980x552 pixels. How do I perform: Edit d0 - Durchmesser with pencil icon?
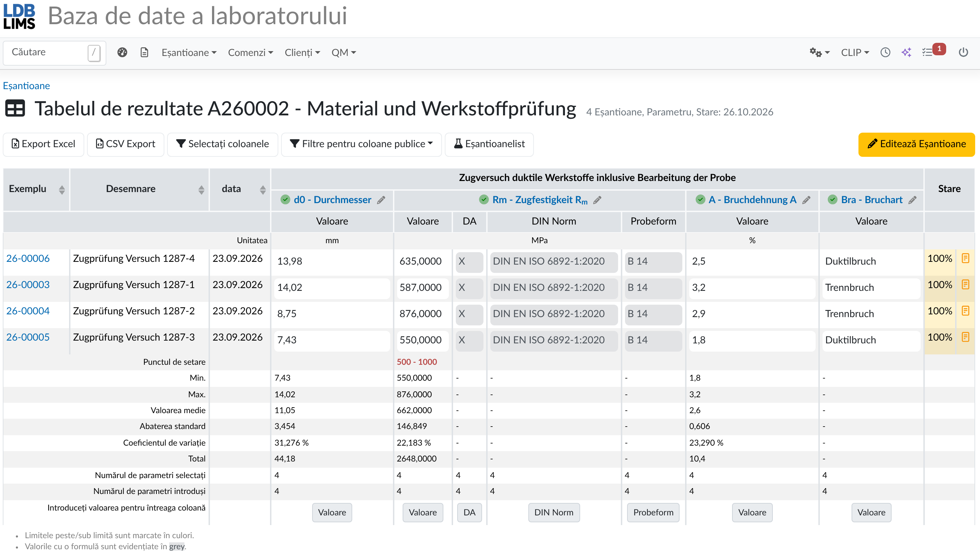[x=381, y=200]
